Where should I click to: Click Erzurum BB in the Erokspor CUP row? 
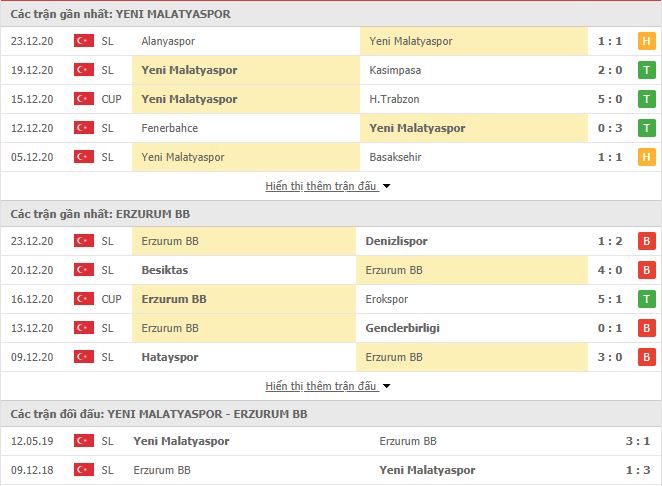[174, 299]
